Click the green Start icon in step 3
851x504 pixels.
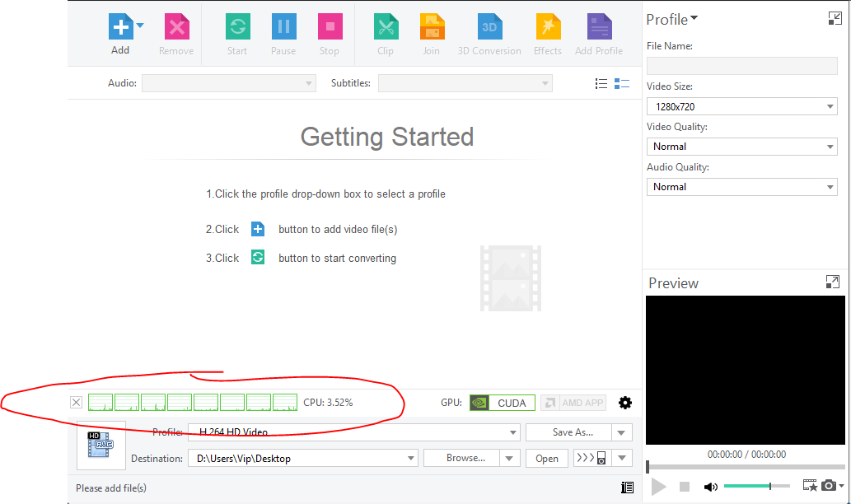tap(258, 257)
